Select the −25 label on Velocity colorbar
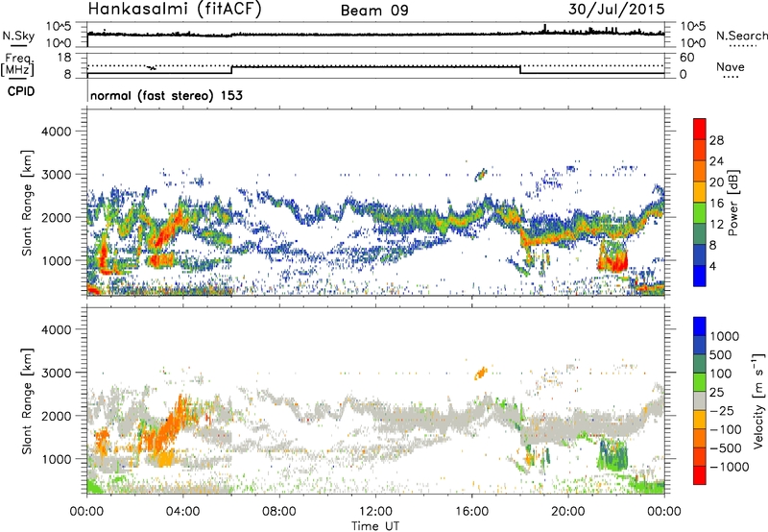Viewport: 768px width, 532px height. pos(722,411)
